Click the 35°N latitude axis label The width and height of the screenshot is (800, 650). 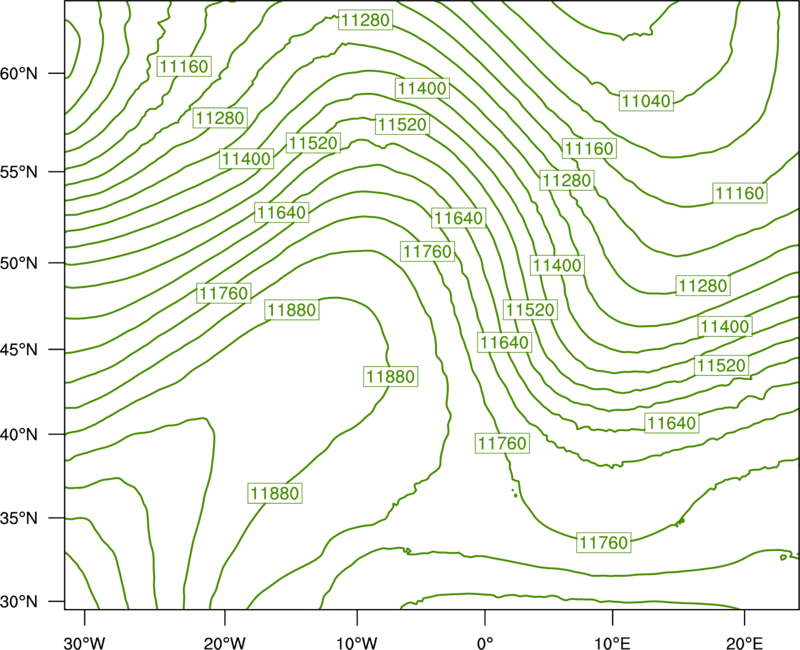(19, 518)
